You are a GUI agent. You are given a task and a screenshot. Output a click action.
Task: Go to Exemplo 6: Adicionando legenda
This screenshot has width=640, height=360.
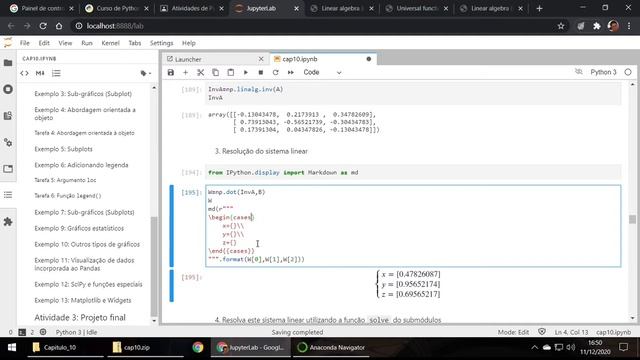(x=81, y=165)
